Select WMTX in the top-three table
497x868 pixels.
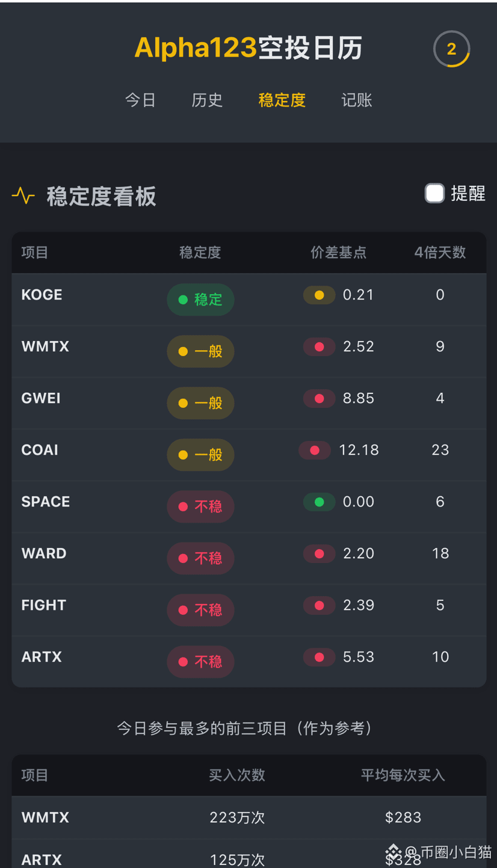point(249,817)
